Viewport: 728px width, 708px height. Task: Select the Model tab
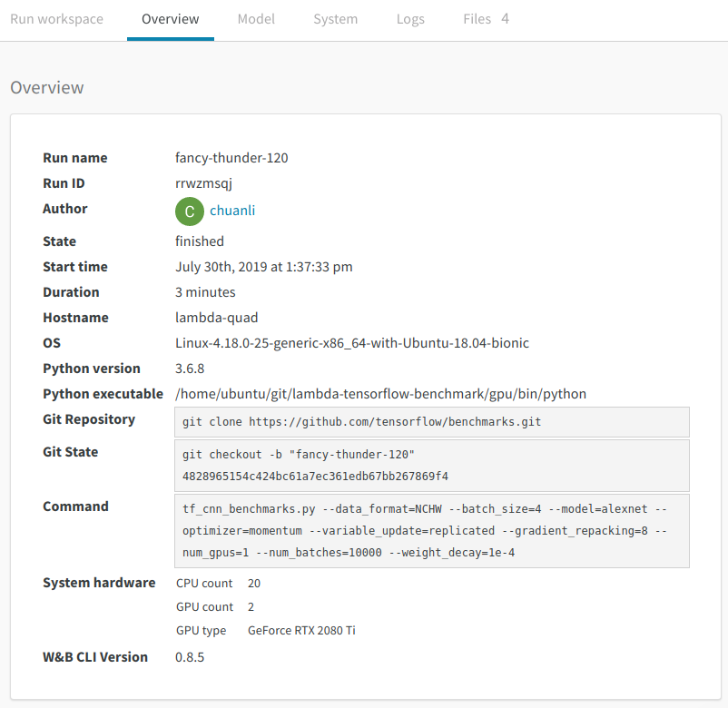click(255, 18)
